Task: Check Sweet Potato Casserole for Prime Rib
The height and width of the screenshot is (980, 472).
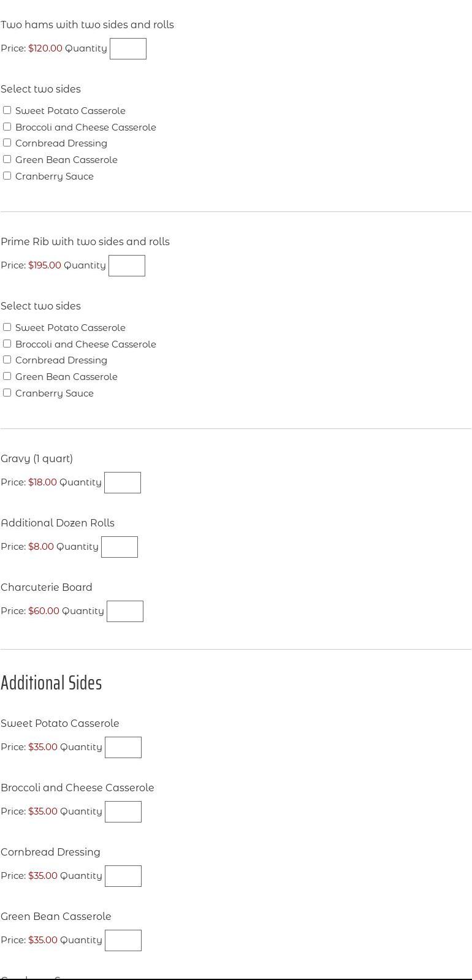Action: [7, 327]
